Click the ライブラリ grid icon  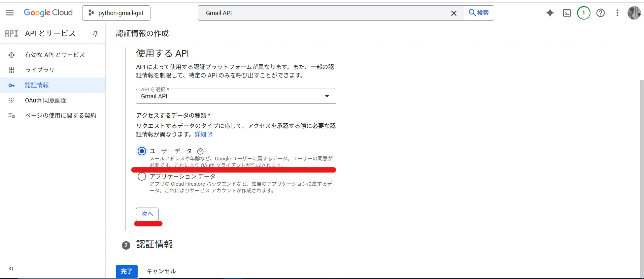pyautogui.click(x=11, y=70)
